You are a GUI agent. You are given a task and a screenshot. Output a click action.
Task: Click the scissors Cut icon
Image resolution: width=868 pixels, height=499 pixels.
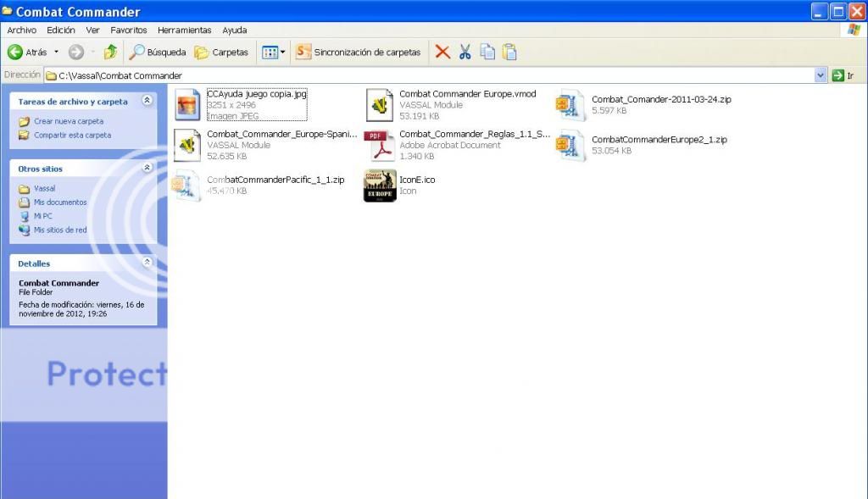click(465, 52)
